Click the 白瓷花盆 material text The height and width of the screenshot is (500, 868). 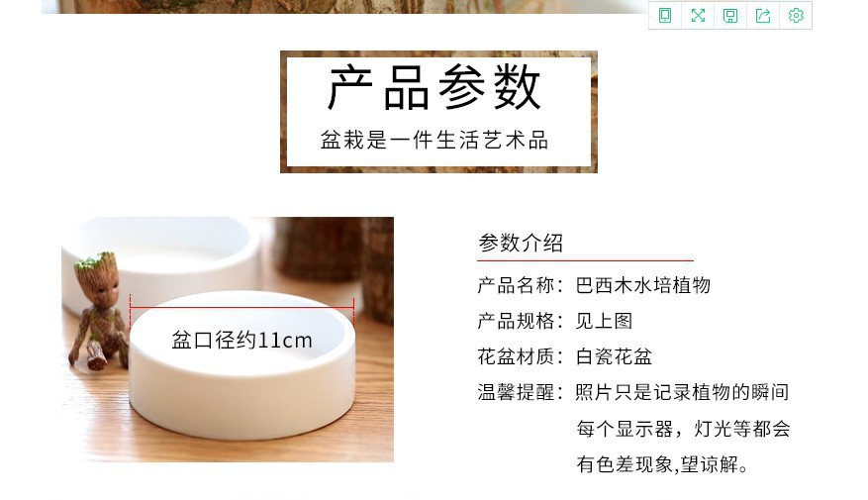tap(614, 356)
